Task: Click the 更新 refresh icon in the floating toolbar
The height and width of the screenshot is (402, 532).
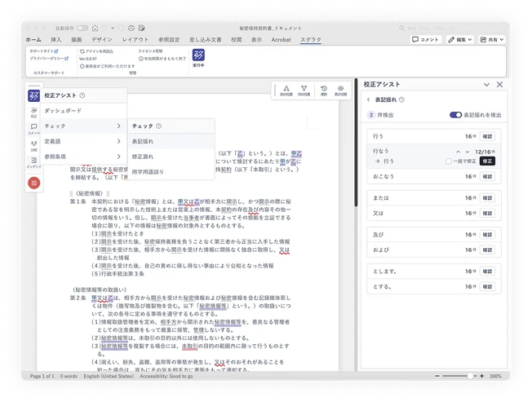Action: (324, 91)
